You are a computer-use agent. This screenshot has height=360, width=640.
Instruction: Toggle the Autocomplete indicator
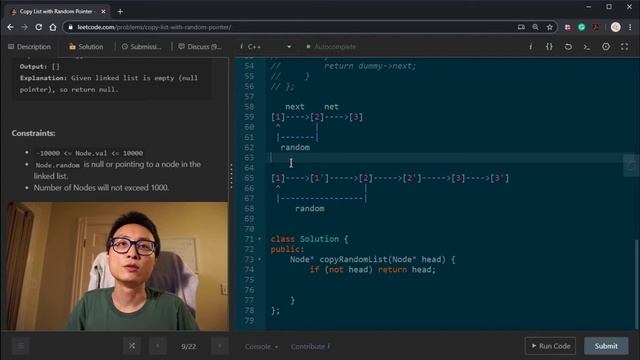(331, 47)
